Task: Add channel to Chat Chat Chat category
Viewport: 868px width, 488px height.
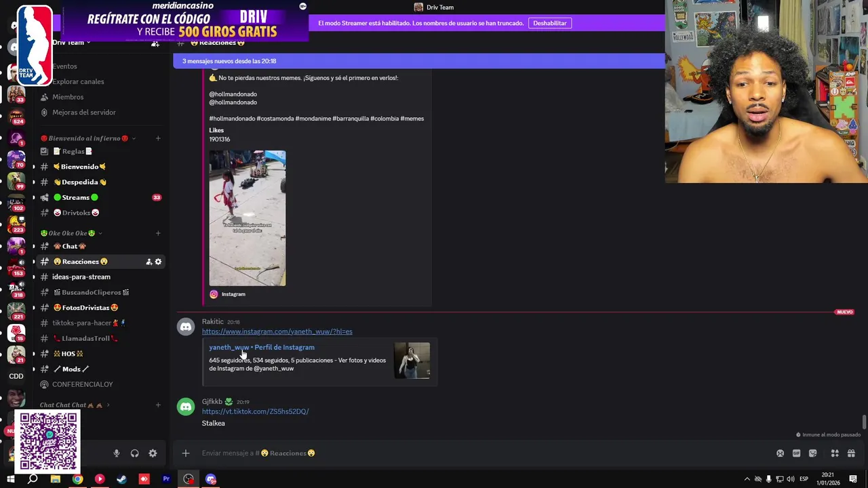Action: point(158,405)
